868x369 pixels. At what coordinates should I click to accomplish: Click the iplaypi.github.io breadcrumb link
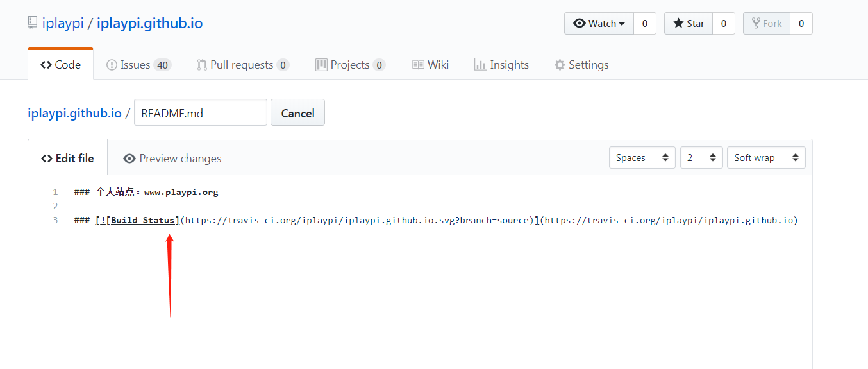pyautogui.click(x=74, y=113)
